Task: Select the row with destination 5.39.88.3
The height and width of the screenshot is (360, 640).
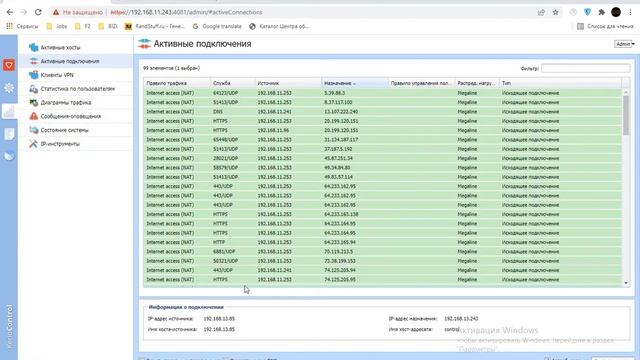Action: point(382,93)
